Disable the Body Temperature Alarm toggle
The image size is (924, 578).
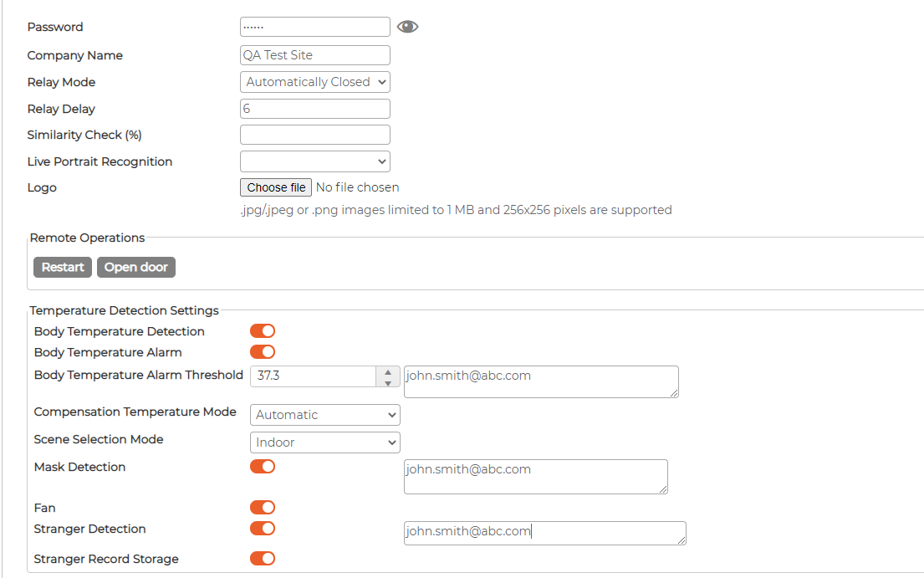click(x=263, y=352)
